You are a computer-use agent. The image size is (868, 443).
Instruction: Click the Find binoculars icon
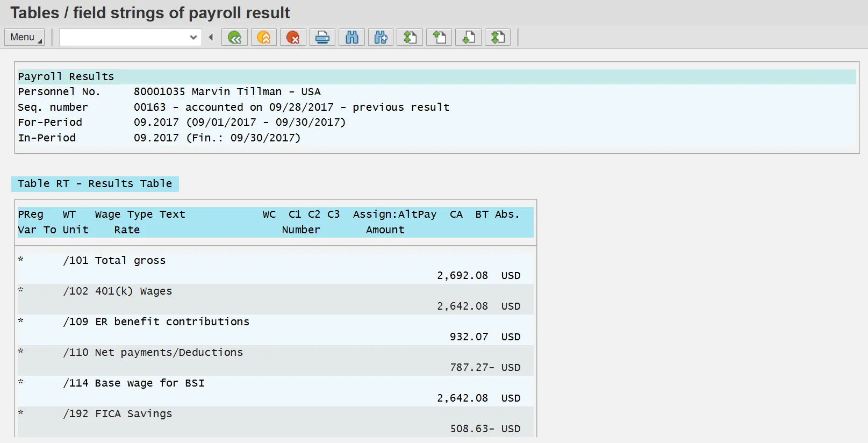(x=352, y=38)
